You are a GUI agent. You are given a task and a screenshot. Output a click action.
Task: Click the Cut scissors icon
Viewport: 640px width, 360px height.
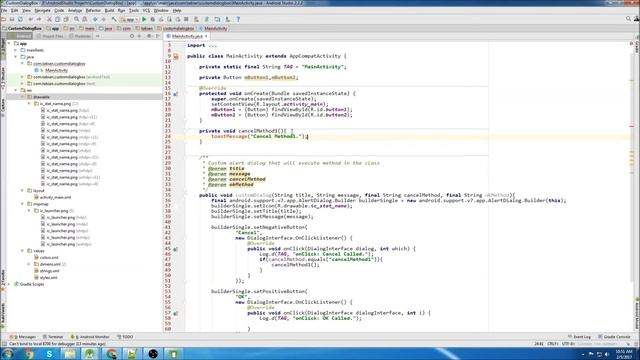[49, 19]
